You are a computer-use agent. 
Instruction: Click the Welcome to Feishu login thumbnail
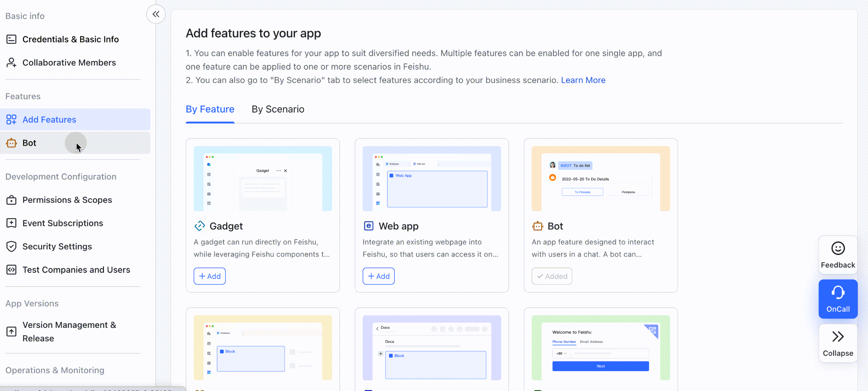tap(601, 348)
